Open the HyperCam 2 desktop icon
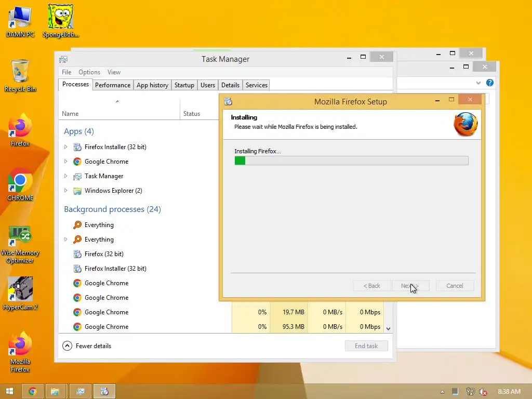 pos(20,294)
